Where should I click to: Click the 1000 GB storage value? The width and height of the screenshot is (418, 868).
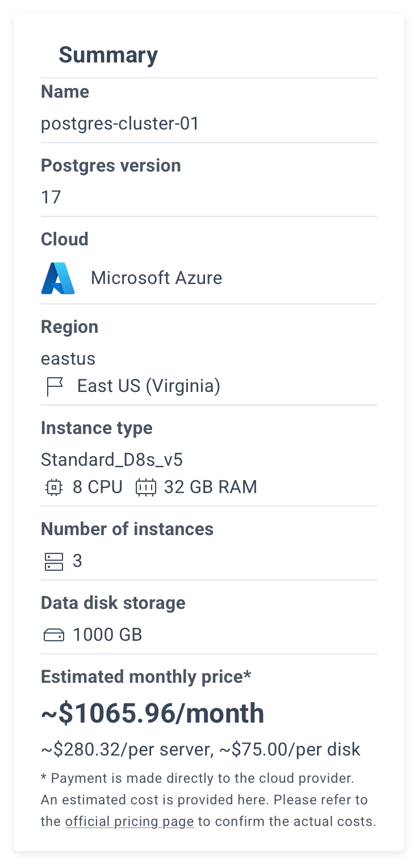coord(107,635)
